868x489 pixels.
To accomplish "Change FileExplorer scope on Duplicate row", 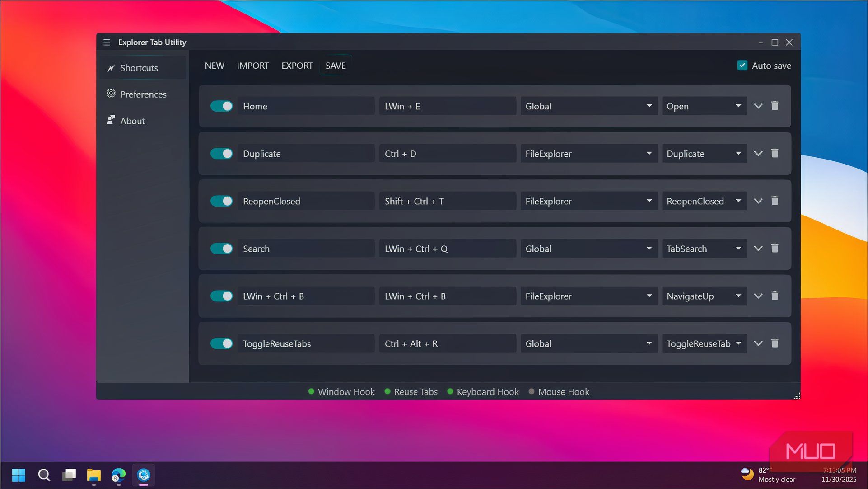I will 589,153.
